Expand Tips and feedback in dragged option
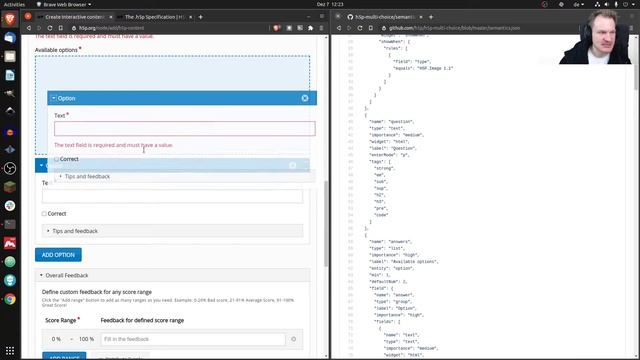 coord(184,176)
